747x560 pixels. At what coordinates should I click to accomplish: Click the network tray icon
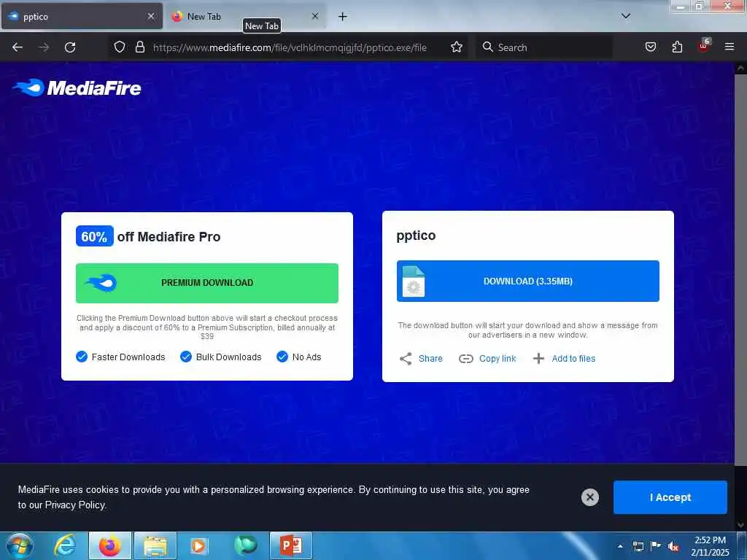pos(638,546)
